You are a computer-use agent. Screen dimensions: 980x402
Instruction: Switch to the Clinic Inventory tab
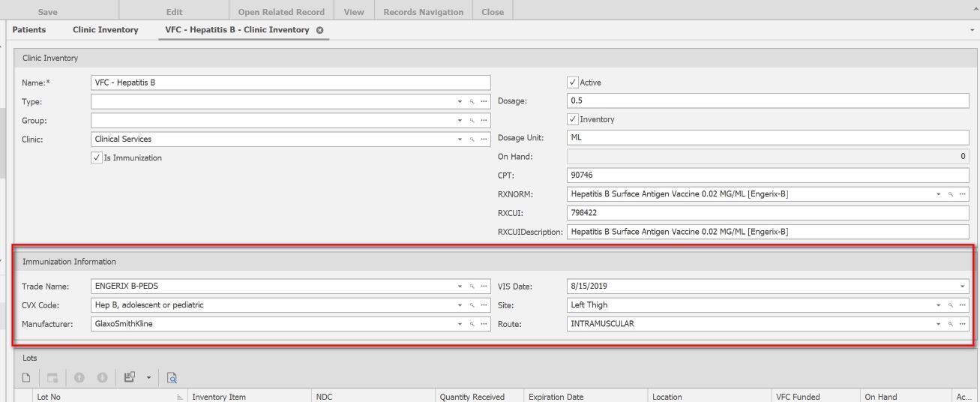click(105, 30)
